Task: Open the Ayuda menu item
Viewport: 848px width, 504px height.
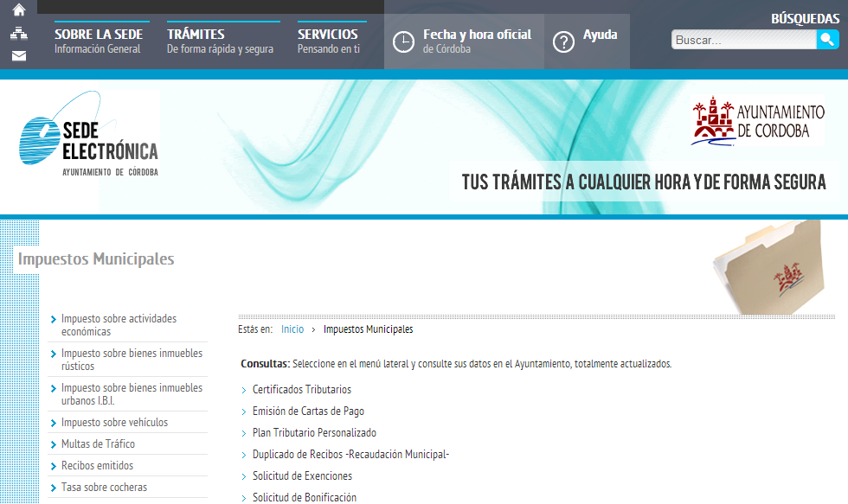Action: click(x=600, y=35)
